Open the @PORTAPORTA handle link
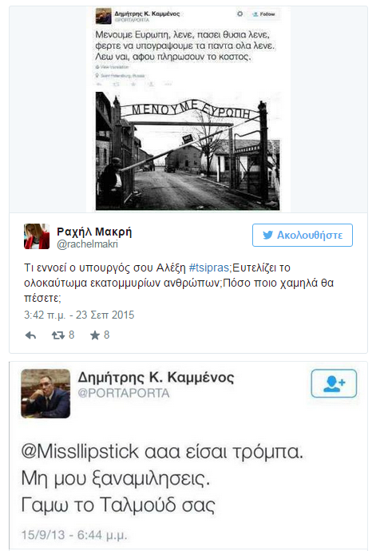Screen dimensions: 392x551 tap(124, 393)
